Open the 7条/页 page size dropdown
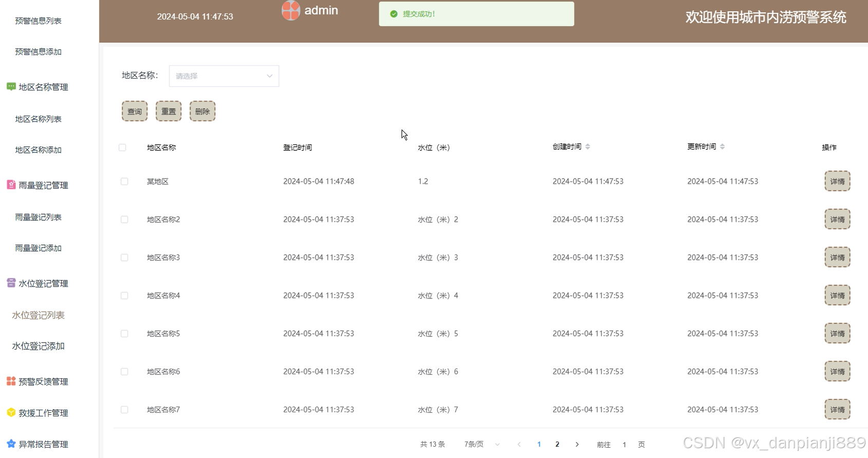Image resolution: width=868 pixels, height=458 pixels. point(482,444)
